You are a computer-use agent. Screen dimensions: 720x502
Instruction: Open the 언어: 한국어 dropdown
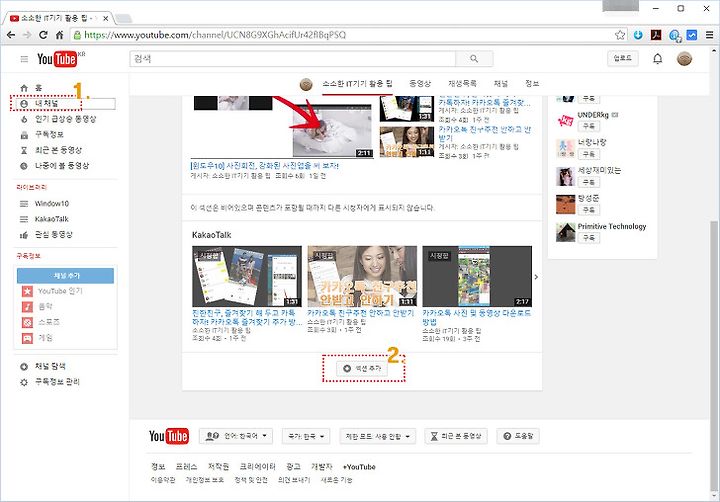pyautogui.click(x=236, y=436)
